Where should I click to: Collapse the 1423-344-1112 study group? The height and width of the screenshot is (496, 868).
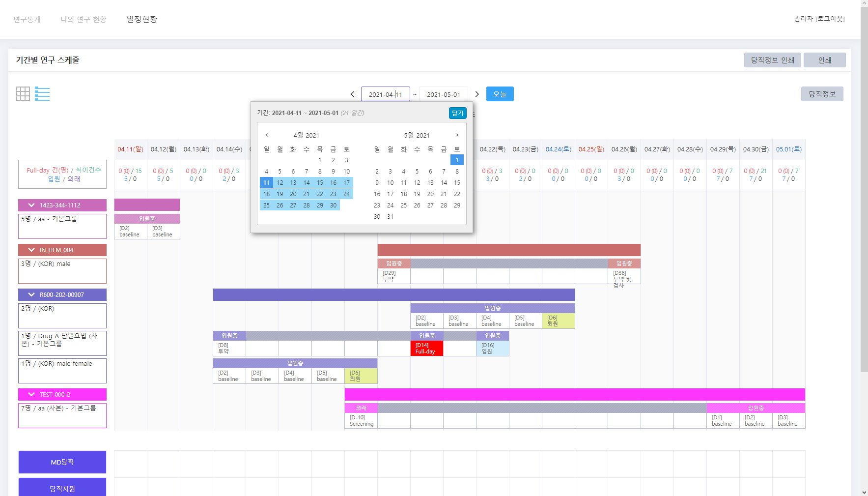[x=31, y=205]
